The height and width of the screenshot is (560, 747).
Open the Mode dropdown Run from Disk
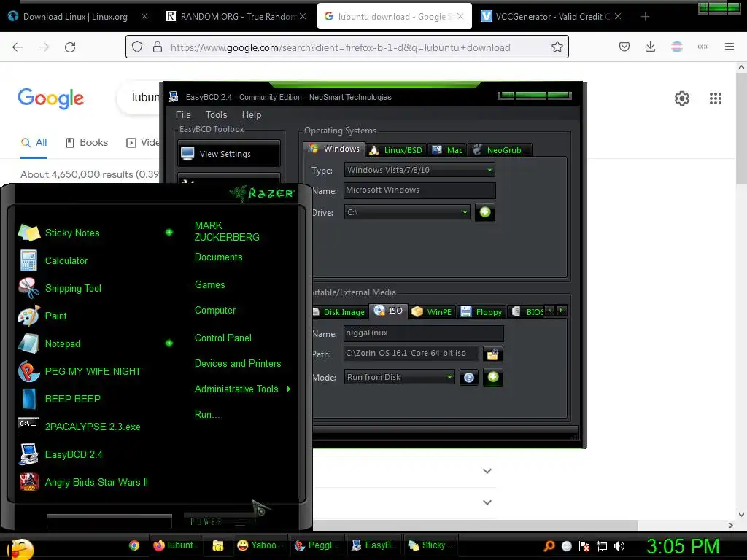(x=400, y=377)
